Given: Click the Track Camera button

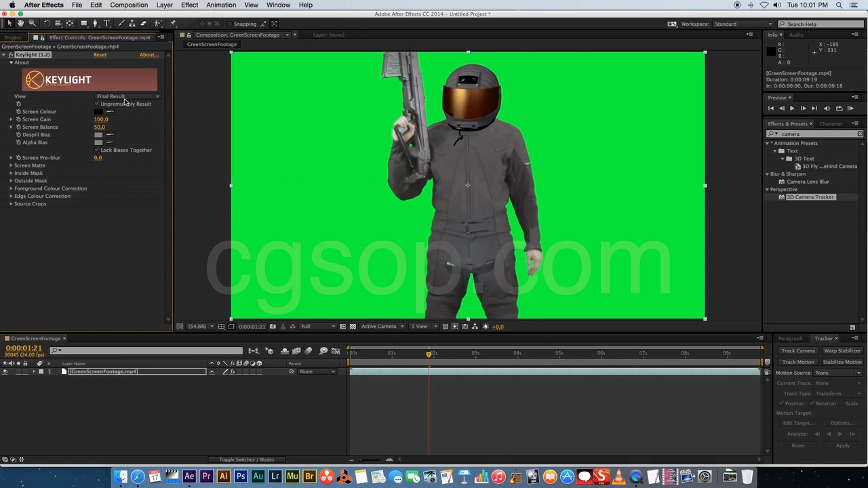Looking at the screenshot, I should [x=798, y=351].
